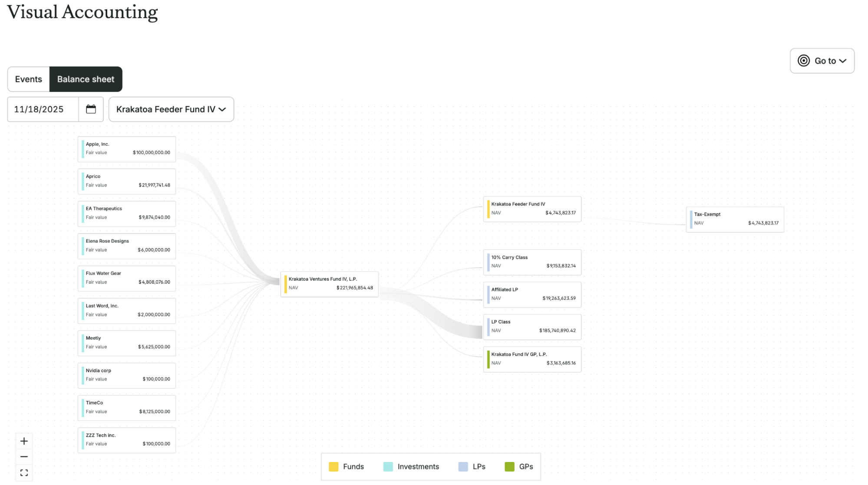Click the target icon in Go to

803,61
